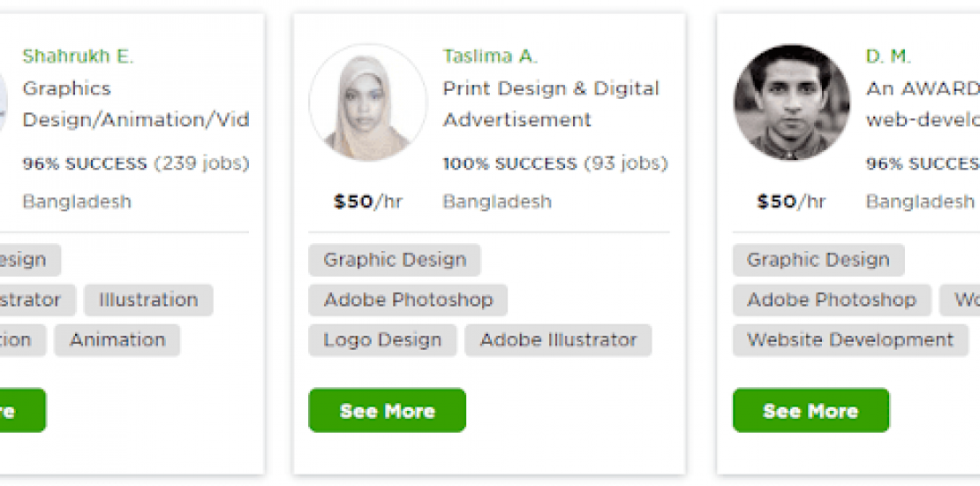Select Adobe Photoshop tag on Taslima's card
The width and height of the screenshot is (980, 486).
(407, 300)
